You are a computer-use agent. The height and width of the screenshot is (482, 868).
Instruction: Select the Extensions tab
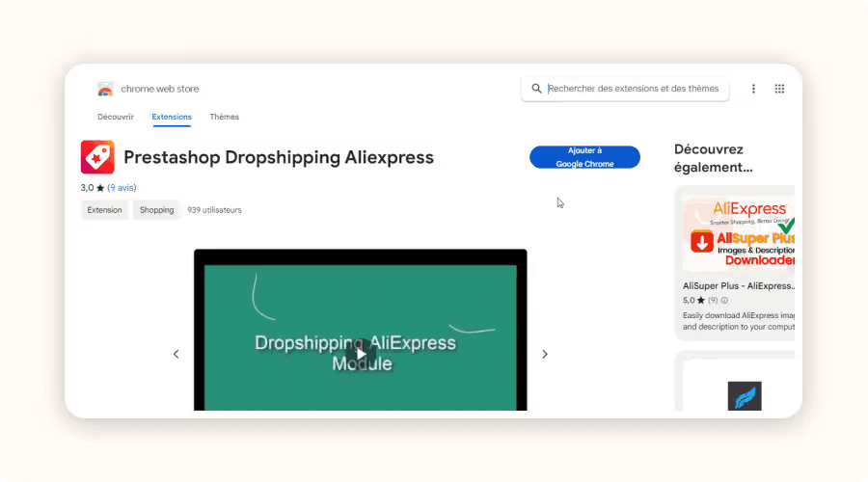click(172, 117)
